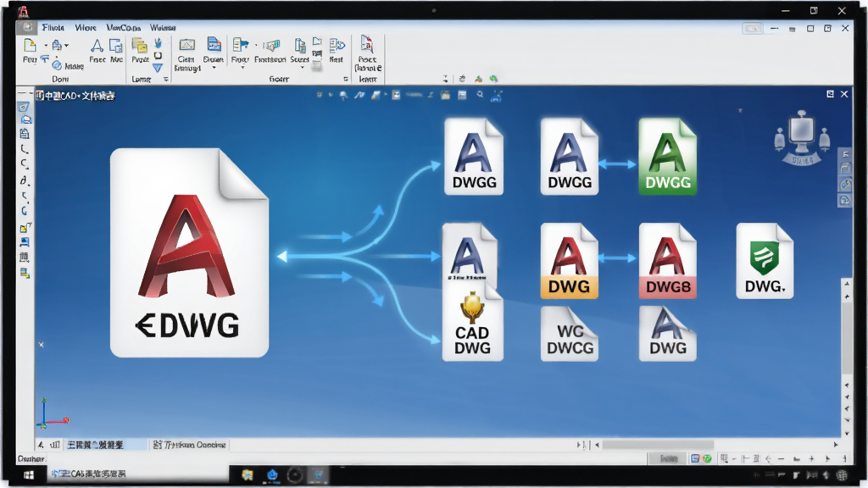Expand the dropdown under stacked documents icon
This screenshot has height=488, width=868.
(x=303, y=68)
